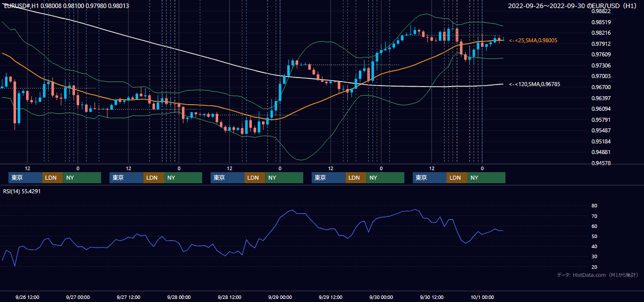Click the RSI scale value 50

pos(595,236)
